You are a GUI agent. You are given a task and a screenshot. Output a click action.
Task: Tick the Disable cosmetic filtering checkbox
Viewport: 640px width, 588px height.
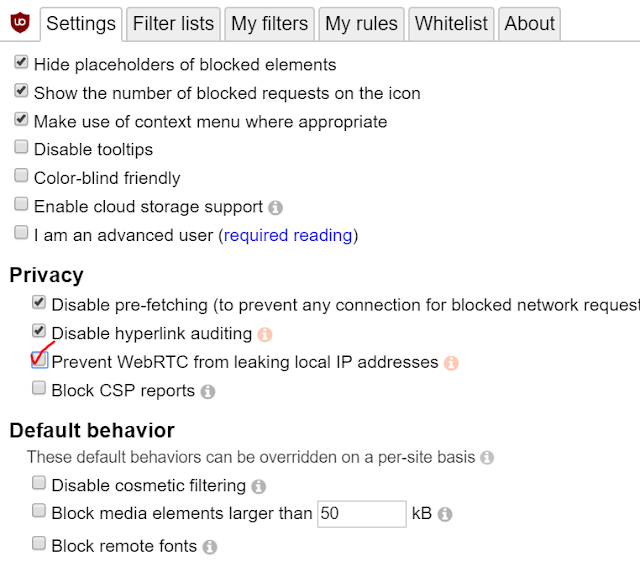tap(39, 484)
